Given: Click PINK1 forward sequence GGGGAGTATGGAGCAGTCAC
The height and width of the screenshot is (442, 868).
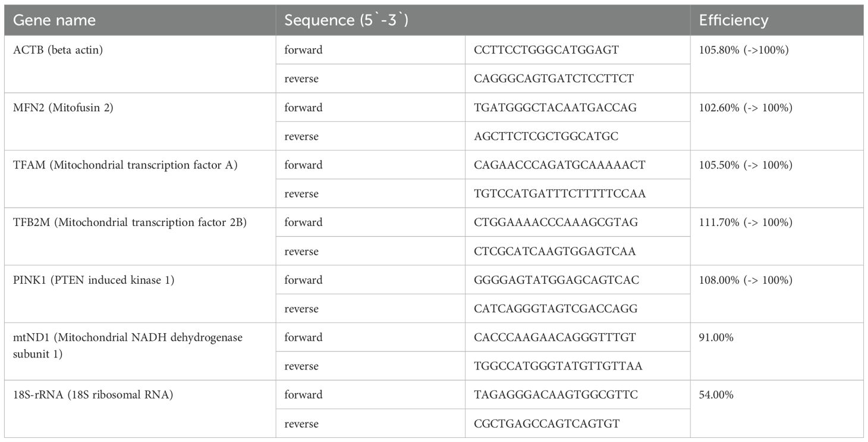Looking at the screenshot, I should point(556,280).
